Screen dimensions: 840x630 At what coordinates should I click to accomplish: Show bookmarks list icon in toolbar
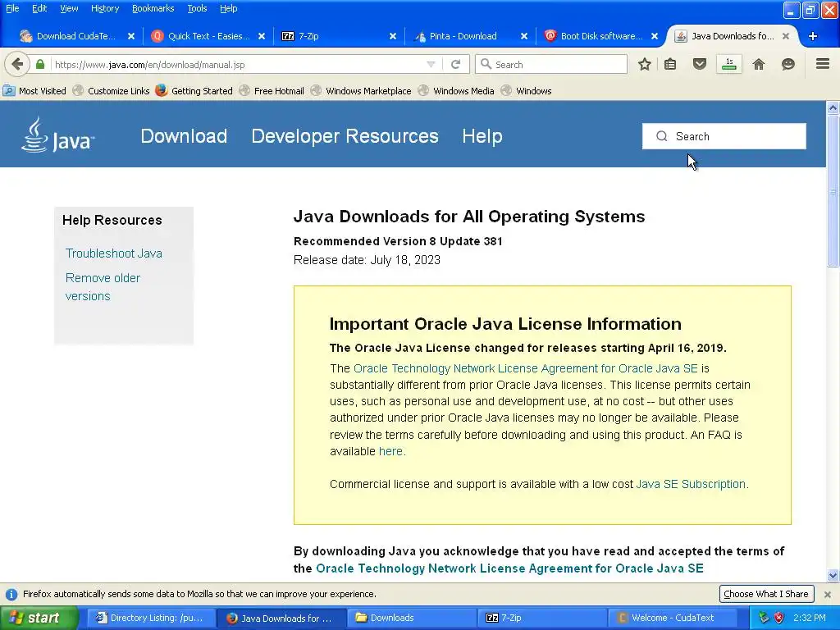pyautogui.click(x=670, y=64)
